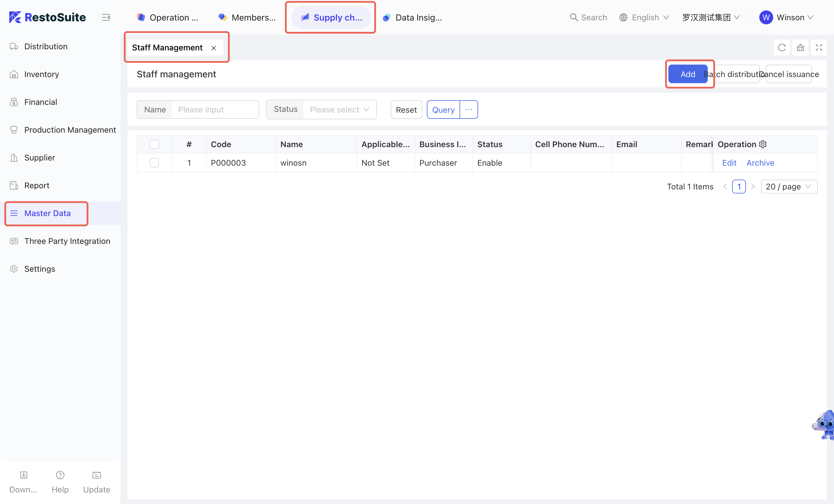Toggle the select-all header checkbox
The width and height of the screenshot is (834, 504).
pos(154,144)
